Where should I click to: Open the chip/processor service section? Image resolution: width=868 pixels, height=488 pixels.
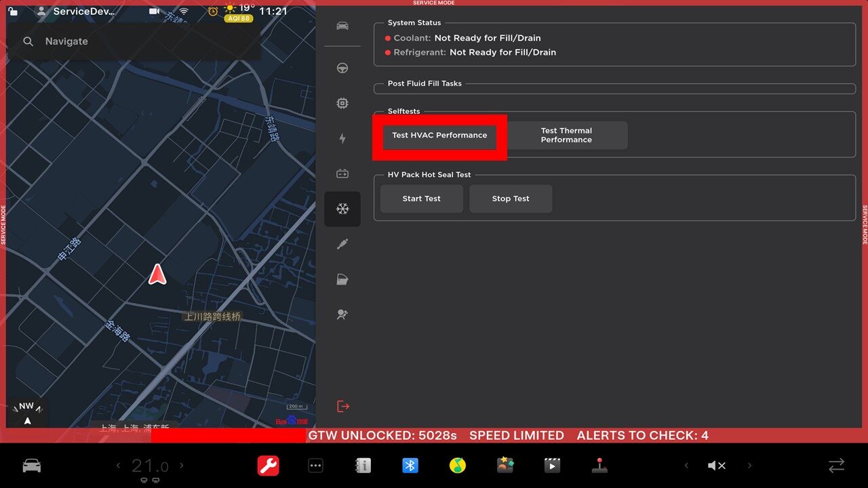(x=342, y=104)
